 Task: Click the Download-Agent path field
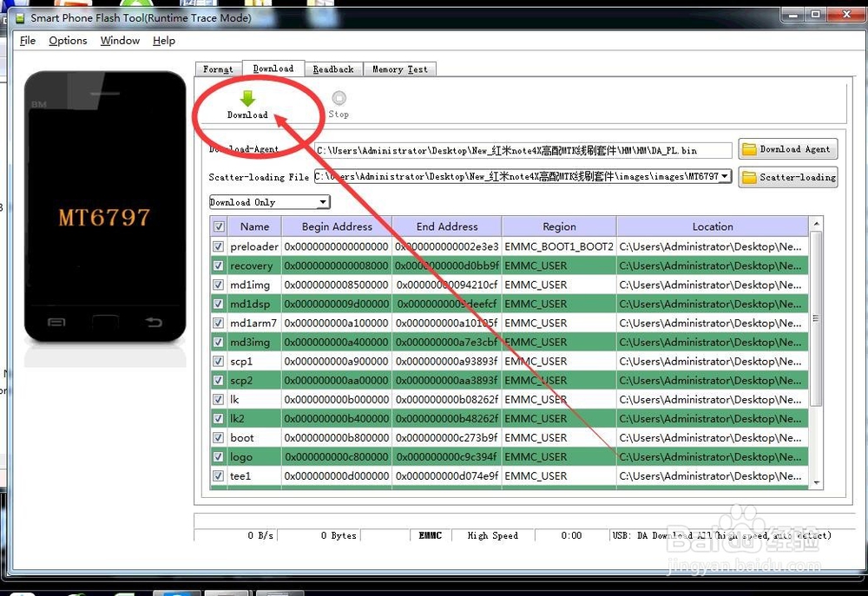pyautogui.click(x=523, y=150)
